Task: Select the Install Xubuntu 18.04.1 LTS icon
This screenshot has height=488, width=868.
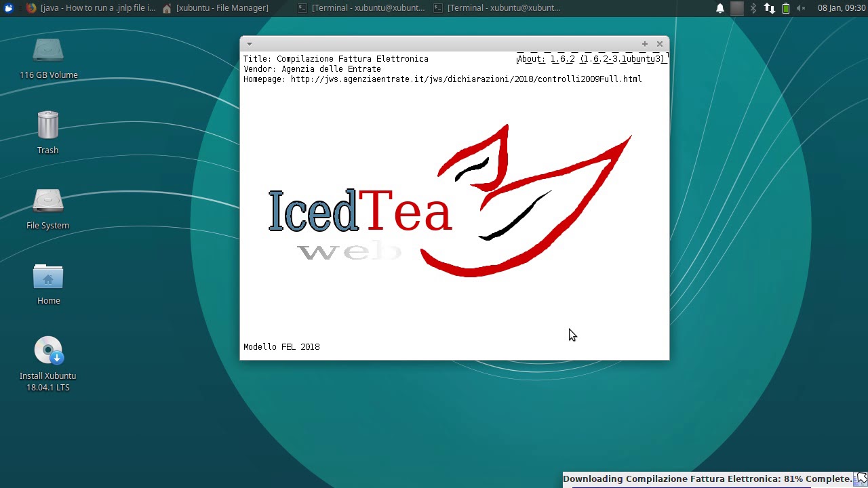Action: tap(48, 364)
